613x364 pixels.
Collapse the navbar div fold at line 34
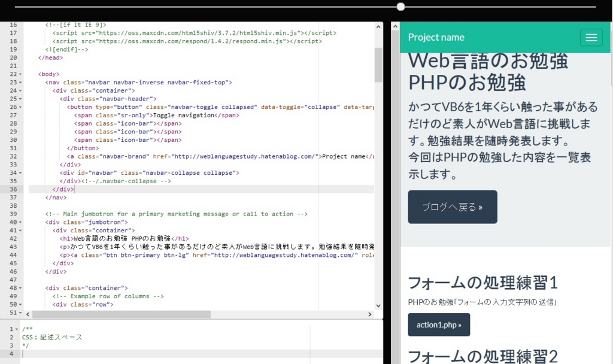click(x=20, y=173)
